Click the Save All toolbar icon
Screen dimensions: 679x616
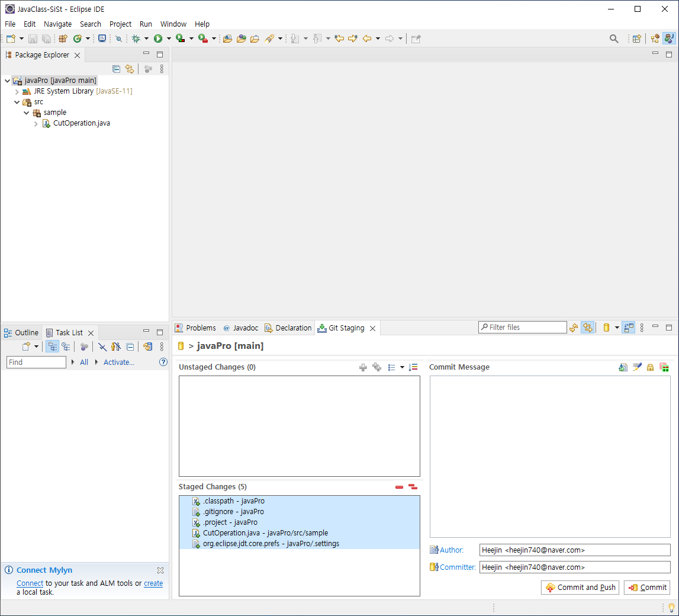pos(46,38)
